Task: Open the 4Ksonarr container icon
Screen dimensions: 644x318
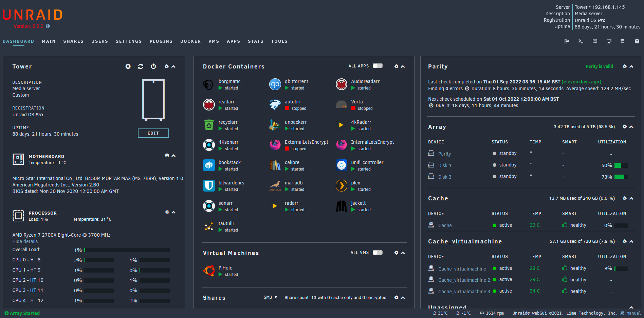Action: tap(209, 145)
